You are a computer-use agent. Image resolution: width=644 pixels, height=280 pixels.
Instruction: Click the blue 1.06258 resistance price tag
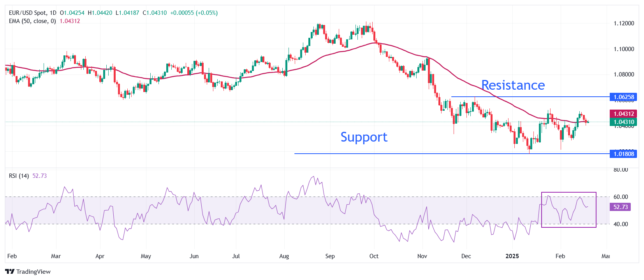pos(623,97)
